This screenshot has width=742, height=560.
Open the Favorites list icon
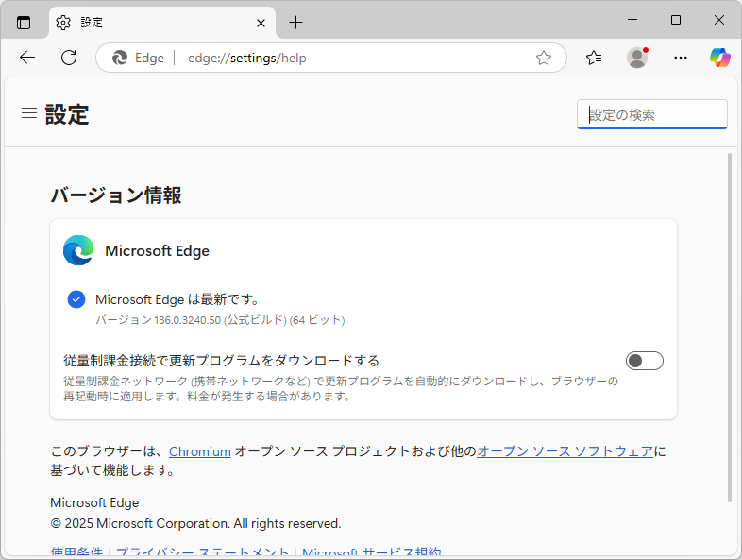click(594, 58)
